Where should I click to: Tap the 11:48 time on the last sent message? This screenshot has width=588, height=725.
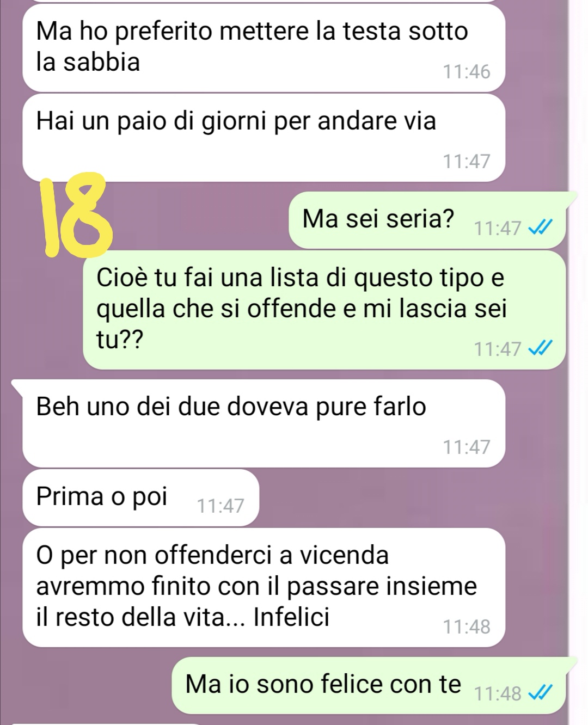pos(498,694)
